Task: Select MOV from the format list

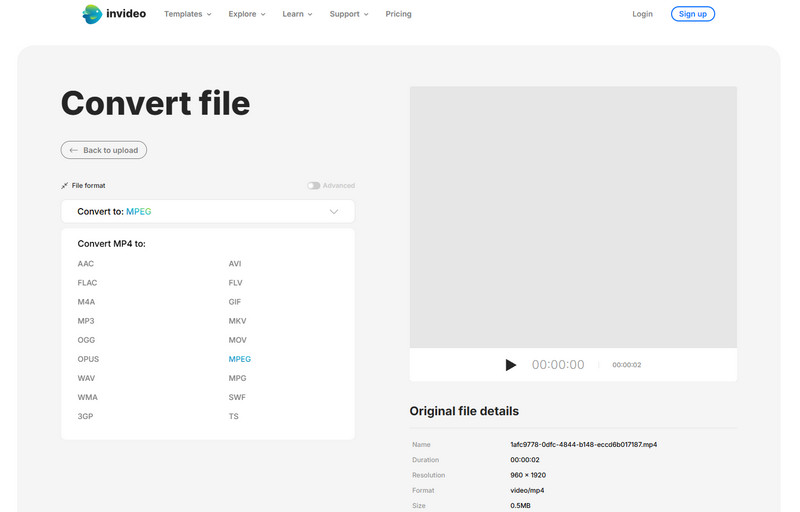Action: tap(237, 340)
